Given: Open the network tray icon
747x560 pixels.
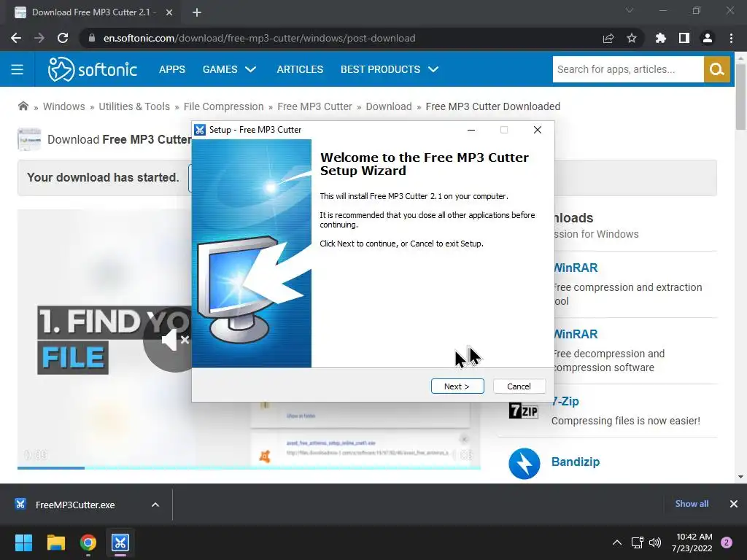Looking at the screenshot, I should [637, 542].
